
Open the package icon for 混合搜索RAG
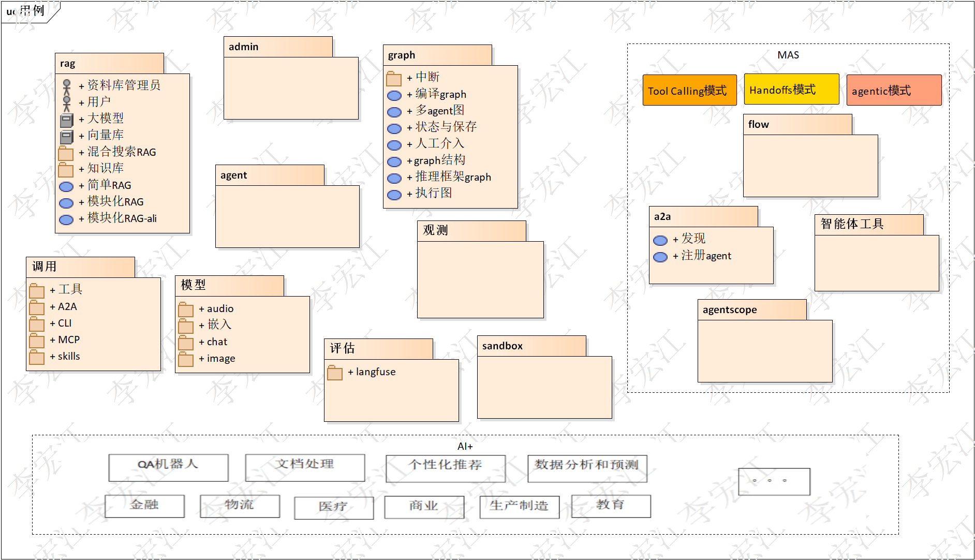pyautogui.click(x=66, y=153)
